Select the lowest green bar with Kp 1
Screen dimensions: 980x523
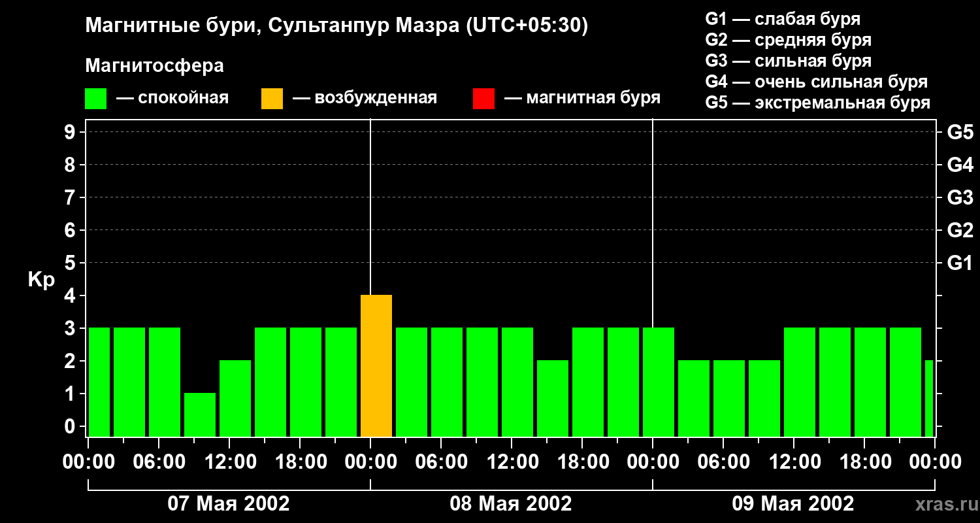pyautogui.click(x=200, y=415)
